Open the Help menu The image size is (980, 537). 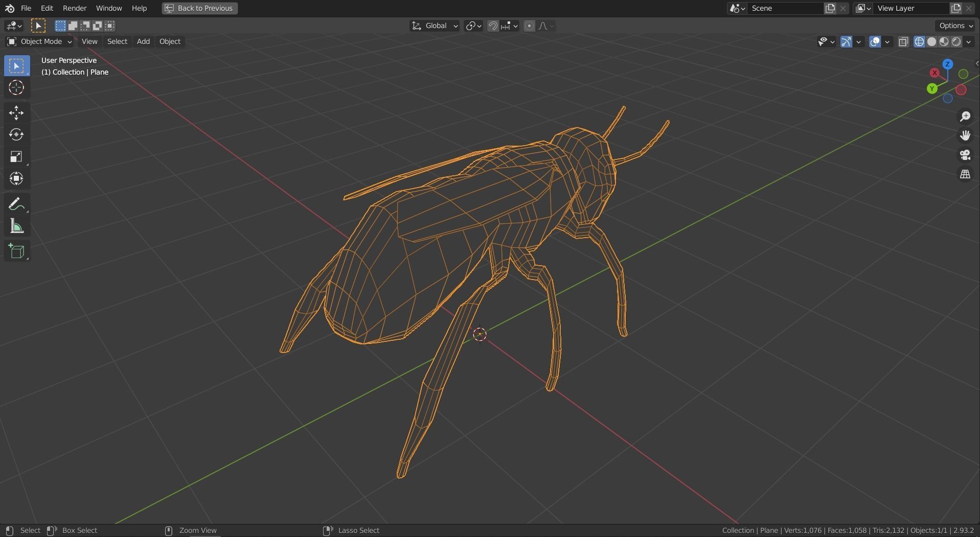click(139, 8)
